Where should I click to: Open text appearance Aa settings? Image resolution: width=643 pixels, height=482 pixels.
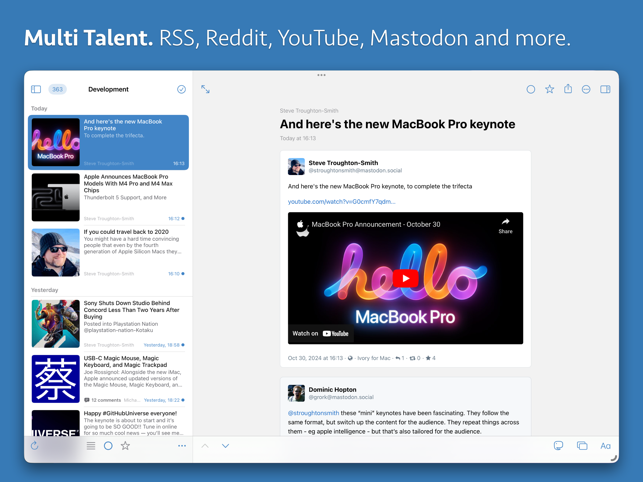point(605,446)
